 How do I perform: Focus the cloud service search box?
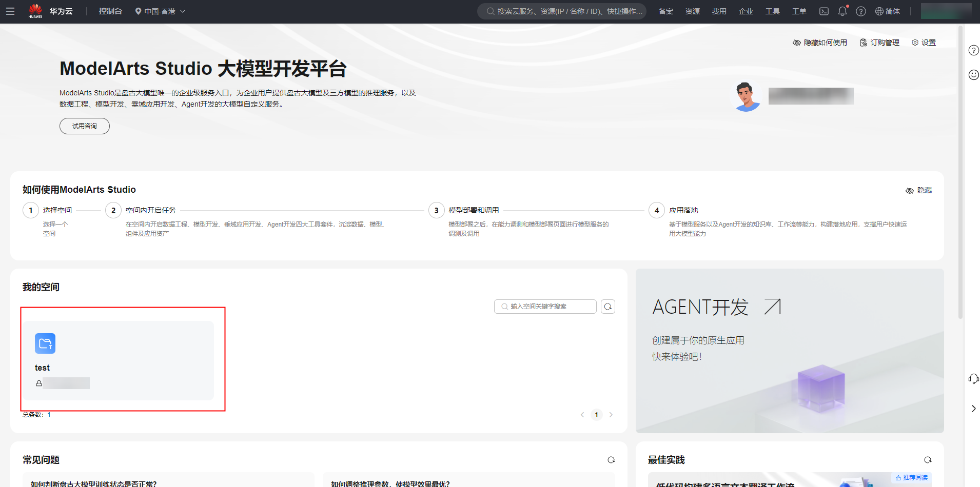pos(562,11)
